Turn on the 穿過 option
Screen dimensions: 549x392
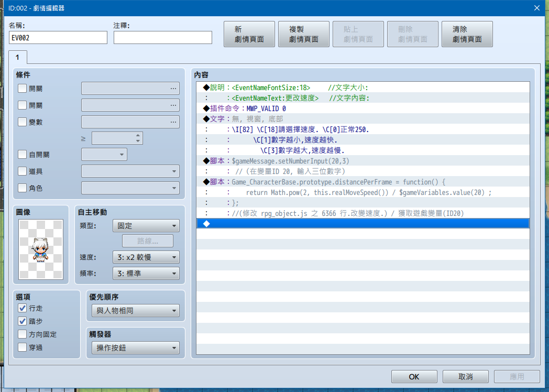(22, 347)
